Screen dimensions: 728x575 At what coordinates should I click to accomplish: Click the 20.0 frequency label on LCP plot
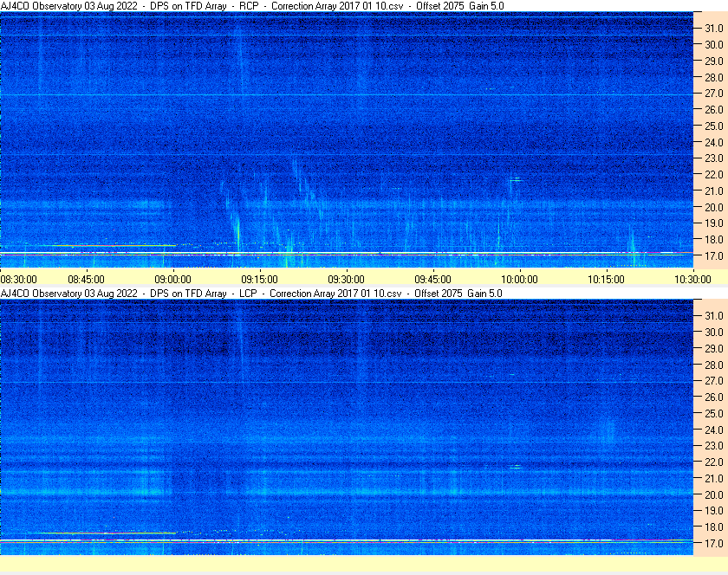(714, 494)
